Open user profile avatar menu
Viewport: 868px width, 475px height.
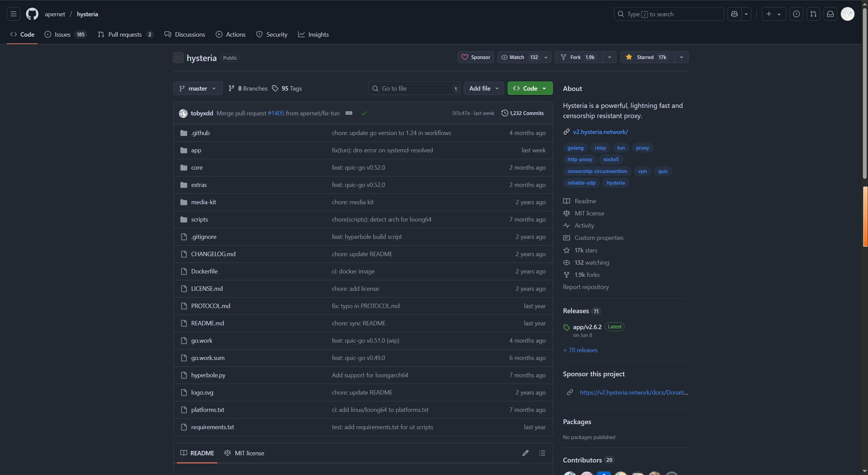[848, 14]
